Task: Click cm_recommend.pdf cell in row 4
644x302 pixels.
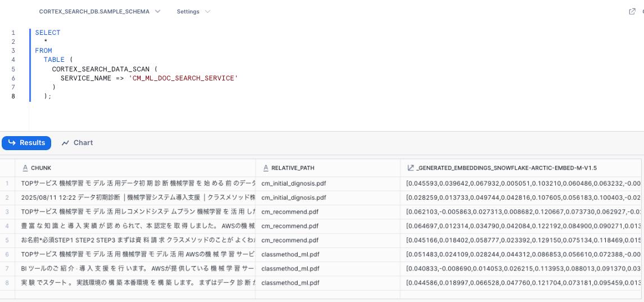Action: [x=328, y=226]
